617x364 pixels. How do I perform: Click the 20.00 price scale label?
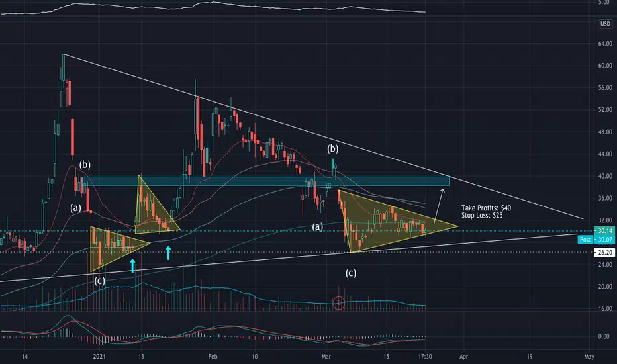(605, 287)
